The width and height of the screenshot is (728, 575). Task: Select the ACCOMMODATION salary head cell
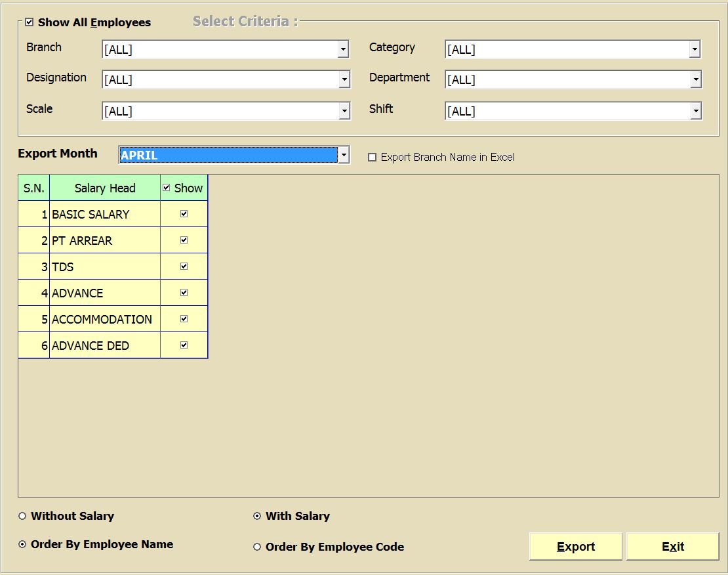pos(104,319)
